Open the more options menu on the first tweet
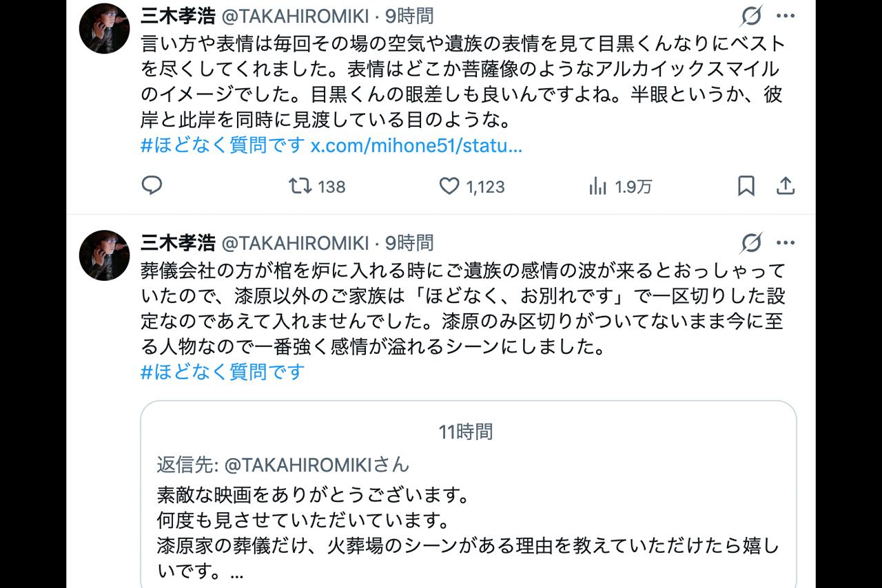Screen dimensions: 882x588 (x=786, y=15)
